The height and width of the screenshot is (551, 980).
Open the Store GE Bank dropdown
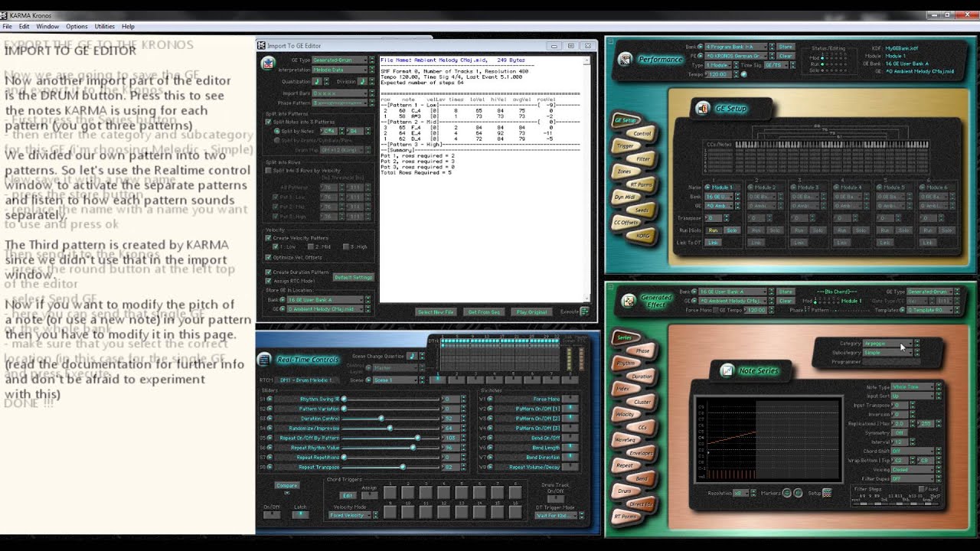point(325,299)
